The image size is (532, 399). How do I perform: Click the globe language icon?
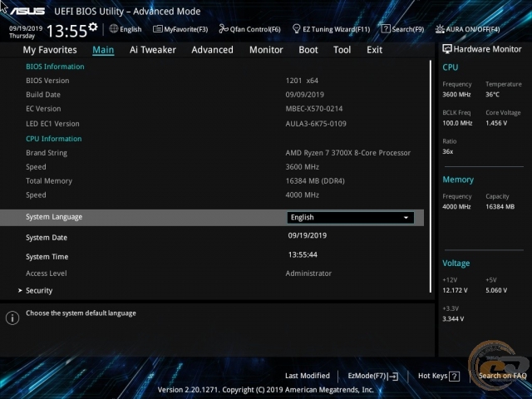click(114, 29)
